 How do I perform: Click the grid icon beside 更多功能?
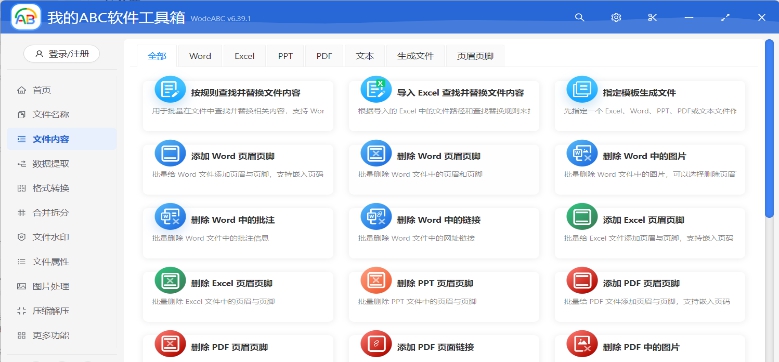tap(21, 335)
